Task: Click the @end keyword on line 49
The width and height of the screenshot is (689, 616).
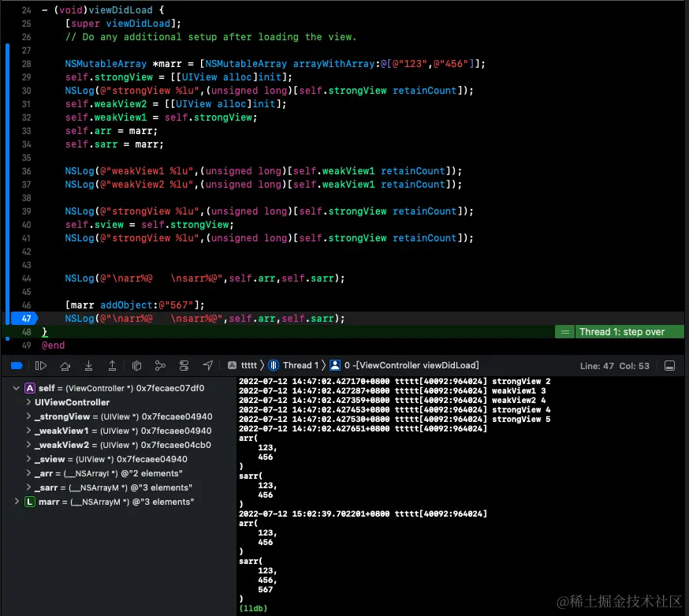Action: coord(53,345)
